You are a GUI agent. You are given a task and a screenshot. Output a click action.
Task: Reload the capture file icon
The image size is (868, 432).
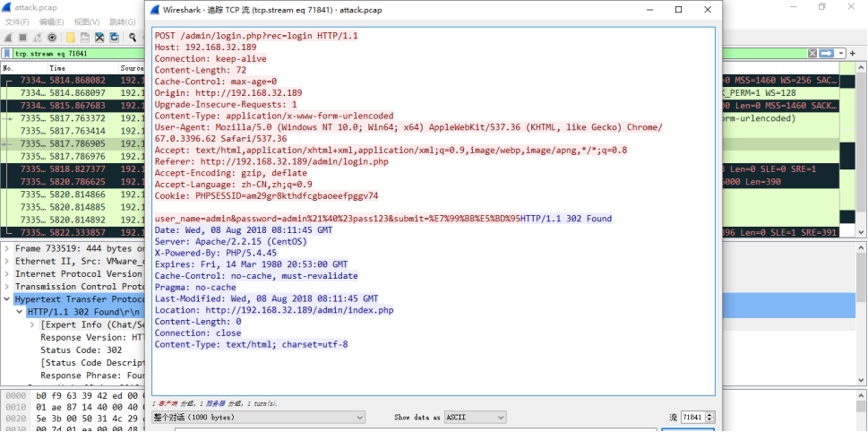[x=114, y=37]
